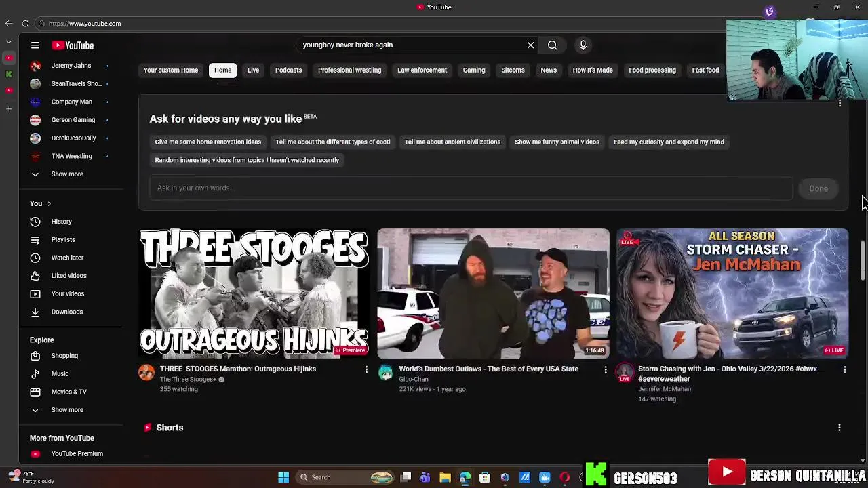Open the YouTube hamburger guide menu

click(x=35, y=45)
